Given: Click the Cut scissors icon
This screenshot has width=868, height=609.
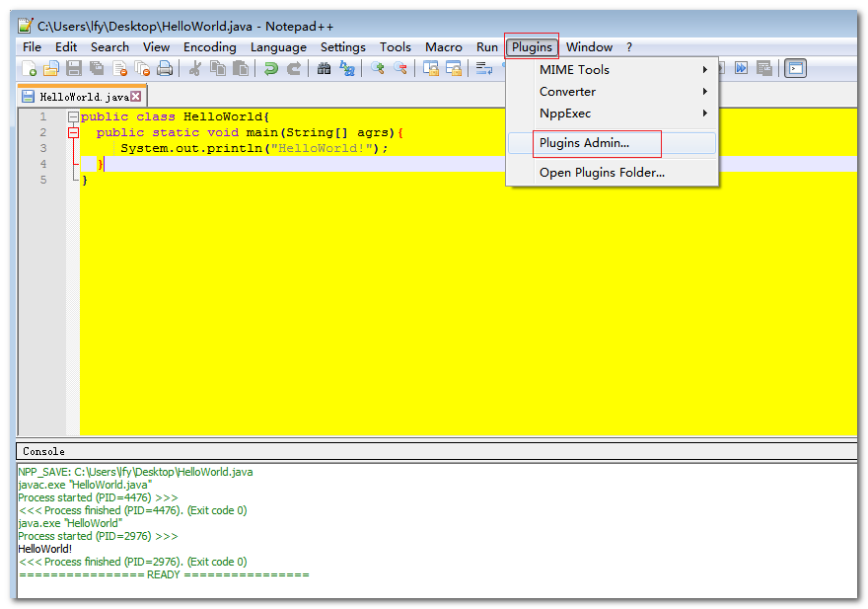Looking at the screenshot, I should coord(194,69).
